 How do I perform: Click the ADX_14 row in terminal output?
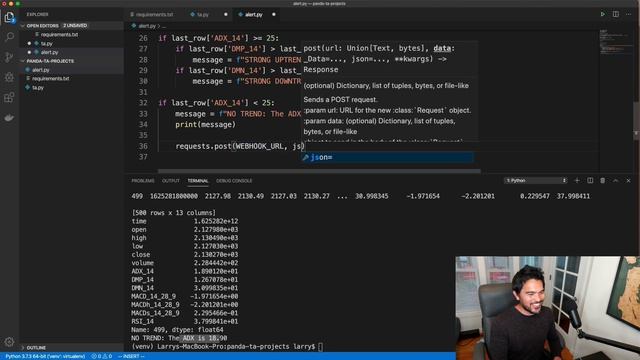tap(184, 271)
